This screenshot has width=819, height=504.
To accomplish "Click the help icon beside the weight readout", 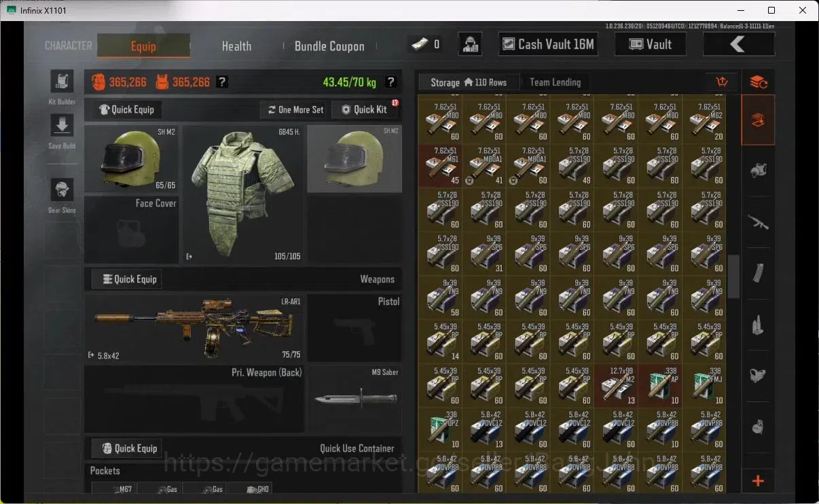I will tap(390, 82).
